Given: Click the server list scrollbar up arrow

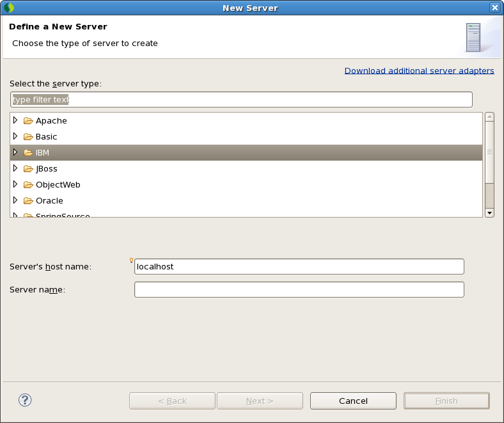Looking at the screenshot, I should (x=489, y=116).
